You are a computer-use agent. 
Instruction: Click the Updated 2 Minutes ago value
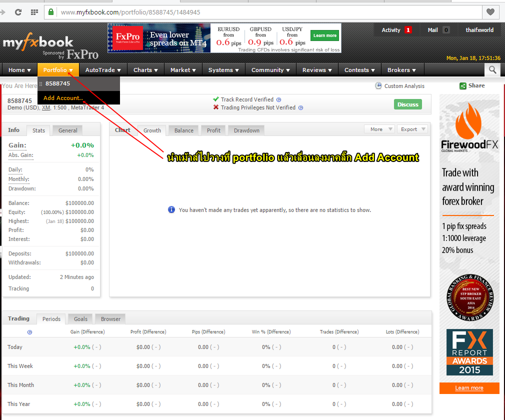pyautogui.click(x=77, y=277)
